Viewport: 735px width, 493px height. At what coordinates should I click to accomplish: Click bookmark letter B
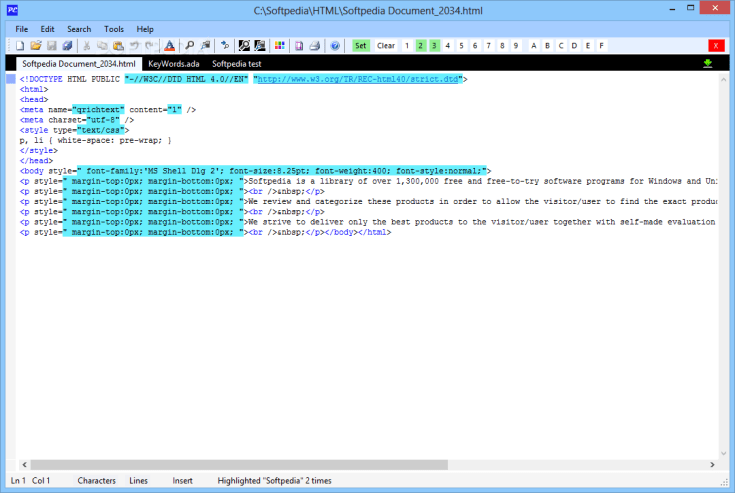pos(547,45)
